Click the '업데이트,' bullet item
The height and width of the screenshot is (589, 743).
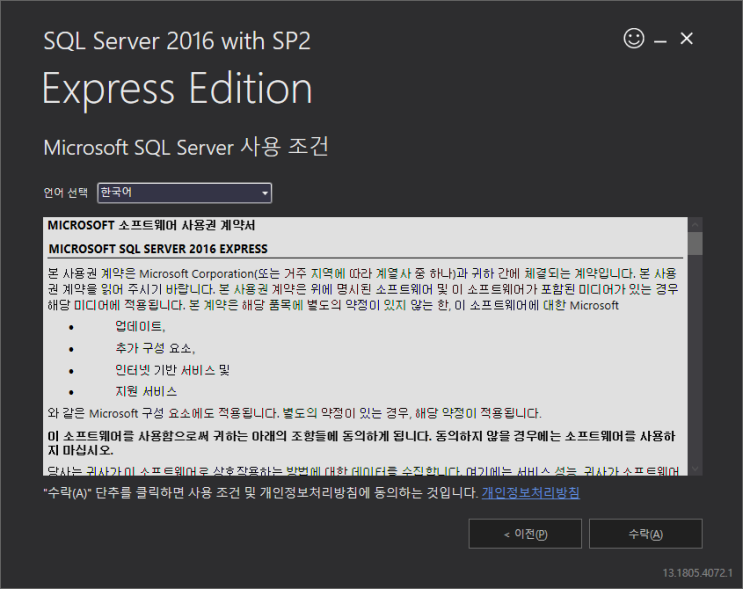[140, 326]
